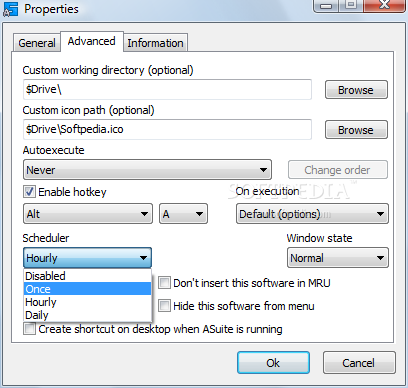Check Don't insert this software in MRU
The image size is (408, 388).
tap(164, 283)
